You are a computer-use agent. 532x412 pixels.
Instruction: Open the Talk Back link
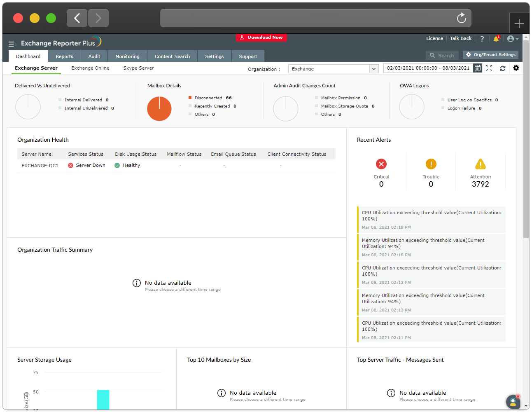tap(460, 38)
